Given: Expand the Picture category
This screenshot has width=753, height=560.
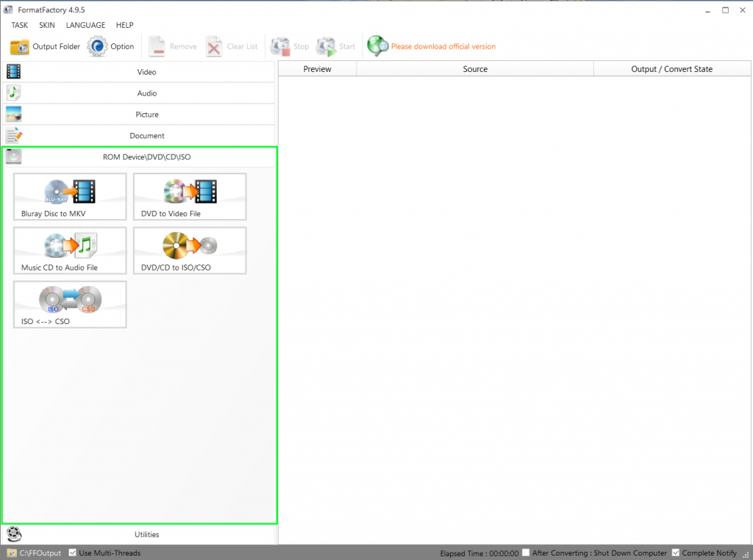Looking at the screenshot, I should click(x=139, y=114).
